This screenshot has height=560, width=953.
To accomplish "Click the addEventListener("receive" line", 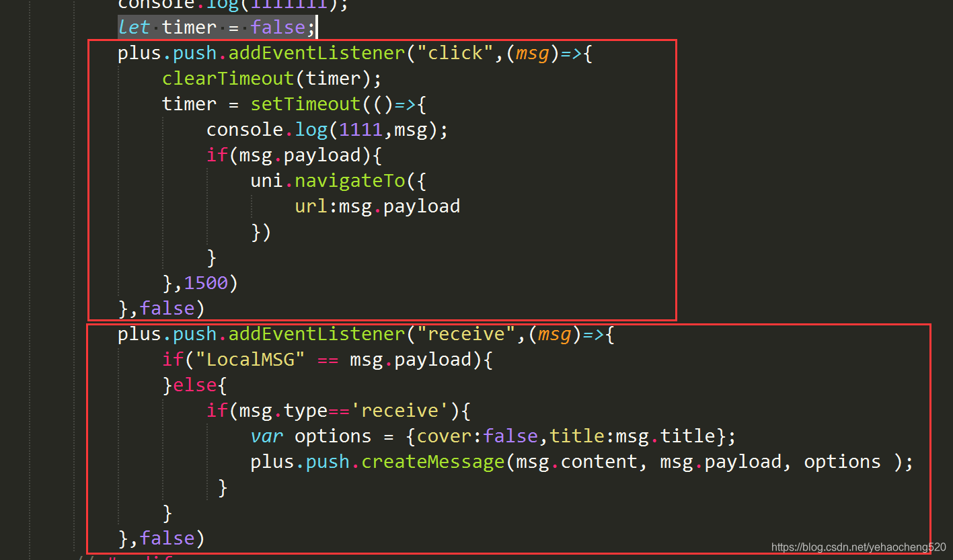I will pyautogui.click(x=366, y=334).
